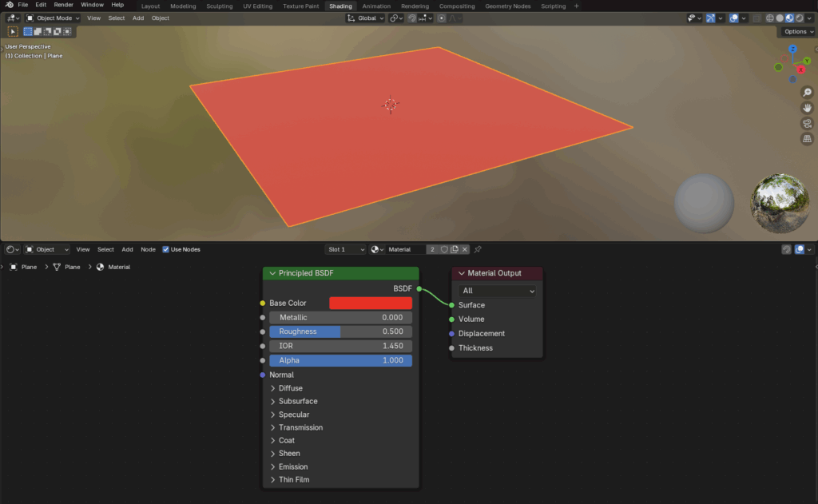Viewport: 818px width, 504px height.
Task: Toggle proportional editing in the viewport header
Action: pos(441,18)
